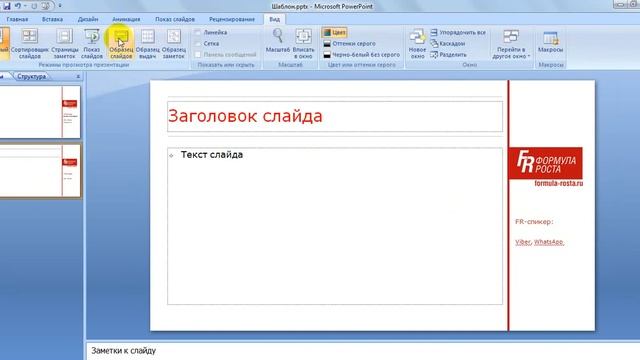Close the slides pane with X

tap(78, 76)
